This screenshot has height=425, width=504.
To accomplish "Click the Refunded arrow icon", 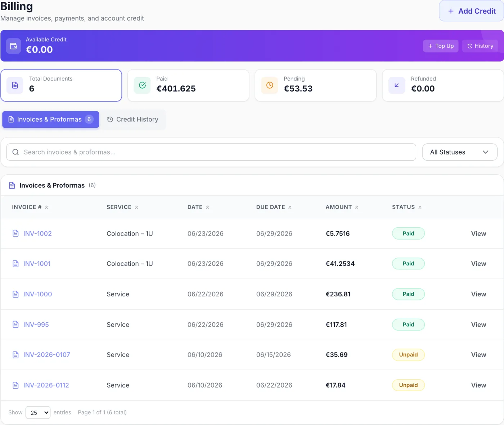I will coord(397,85).
